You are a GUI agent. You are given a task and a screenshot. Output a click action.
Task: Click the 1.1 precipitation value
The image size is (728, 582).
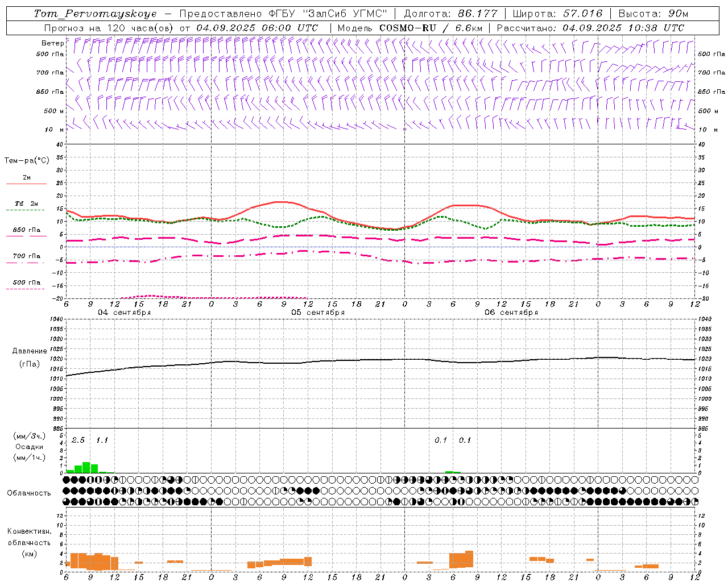coord(101,440)
